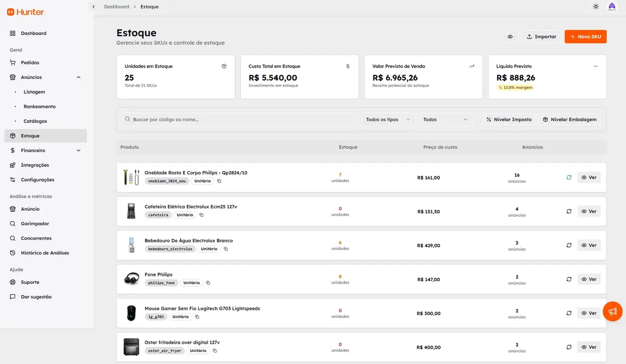The width and height of the screenshot is (626, 364).
Task: View the Cafeteira Elétrica Electrolux product
Action: tap(589, 211)
